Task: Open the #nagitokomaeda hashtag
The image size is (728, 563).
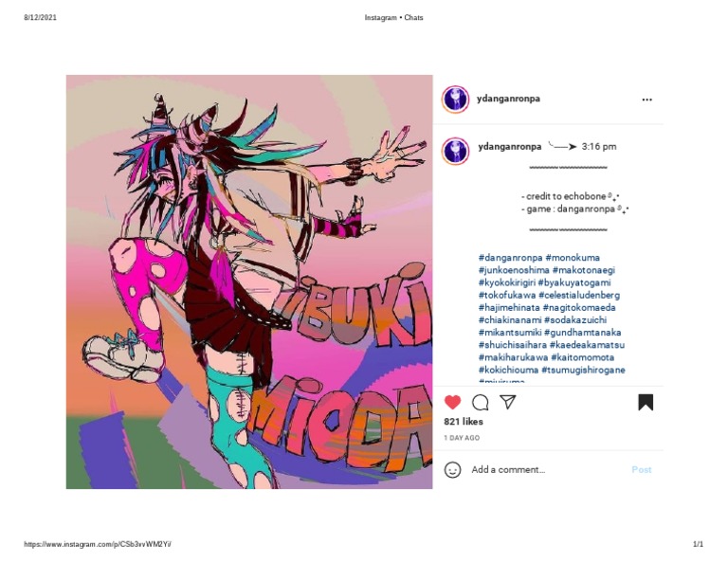Action: pyautogui.click(x=579, y=308)
